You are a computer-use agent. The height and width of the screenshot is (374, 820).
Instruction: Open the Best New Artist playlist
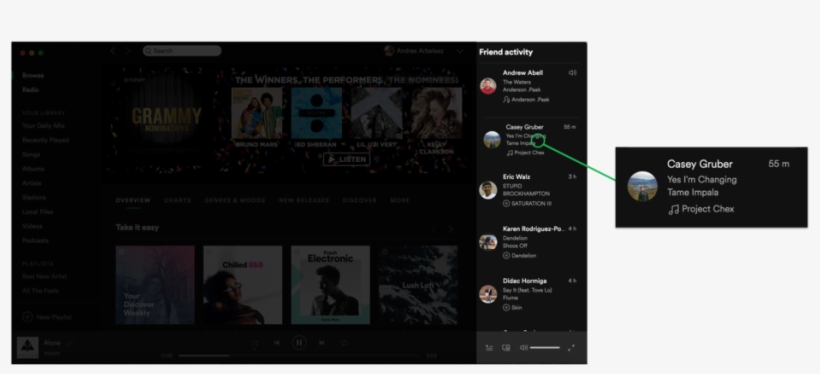coord(44,276)
